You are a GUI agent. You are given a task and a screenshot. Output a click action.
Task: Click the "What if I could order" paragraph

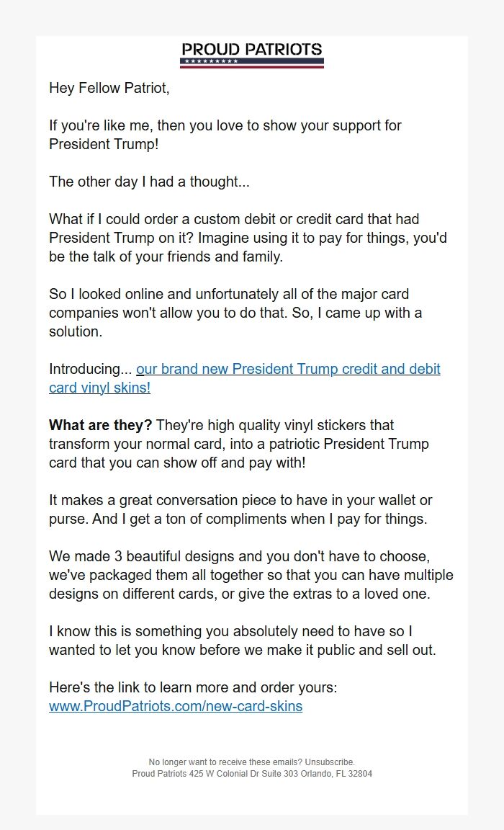pyautogui.click(x=248, y=238)
